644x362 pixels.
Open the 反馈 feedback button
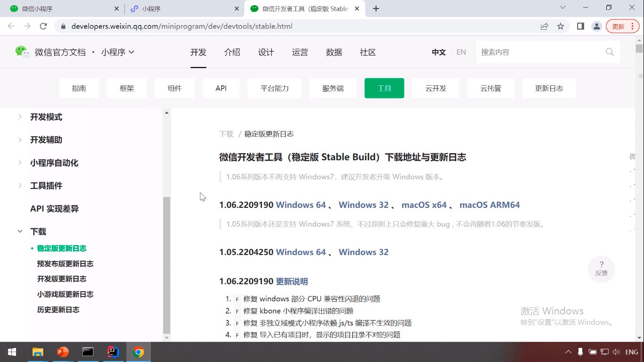click(601, 269)
